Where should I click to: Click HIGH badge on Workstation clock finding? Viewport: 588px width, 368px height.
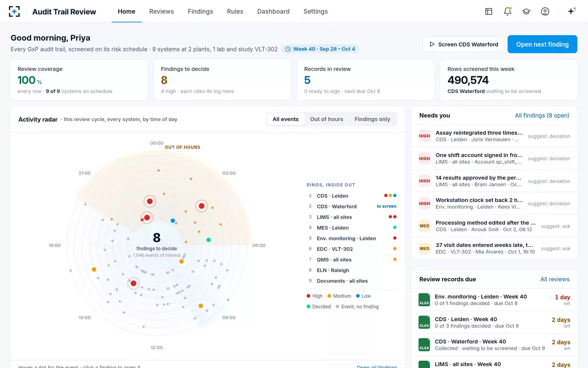pyautogui.click(x=425, y=204)
